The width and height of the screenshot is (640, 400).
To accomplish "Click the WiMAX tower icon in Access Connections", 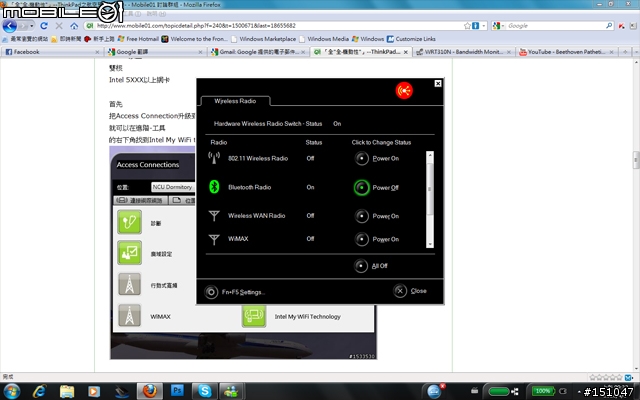I will 129,316.
